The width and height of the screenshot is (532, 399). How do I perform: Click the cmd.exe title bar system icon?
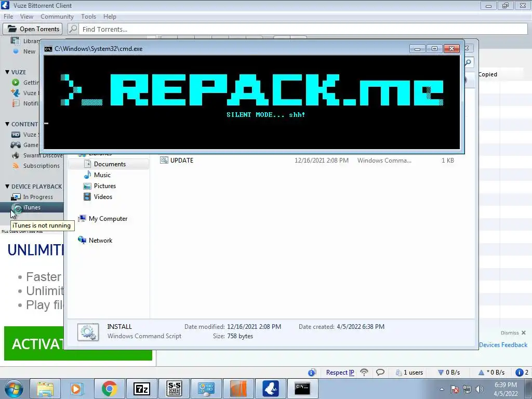[48, 49]
